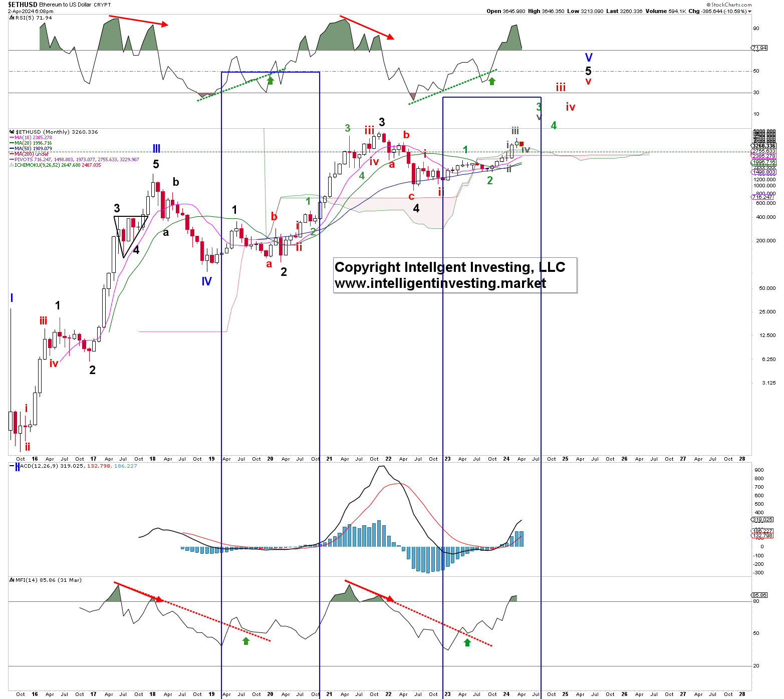Click the 319.025 MACD value tag

pos(762,520)
